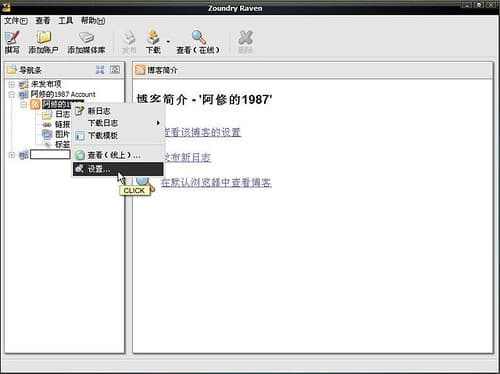Click the blue collapse-all icon in 导航条 header
This screenshot has height=374, width=500.
[x=100, y=70]
